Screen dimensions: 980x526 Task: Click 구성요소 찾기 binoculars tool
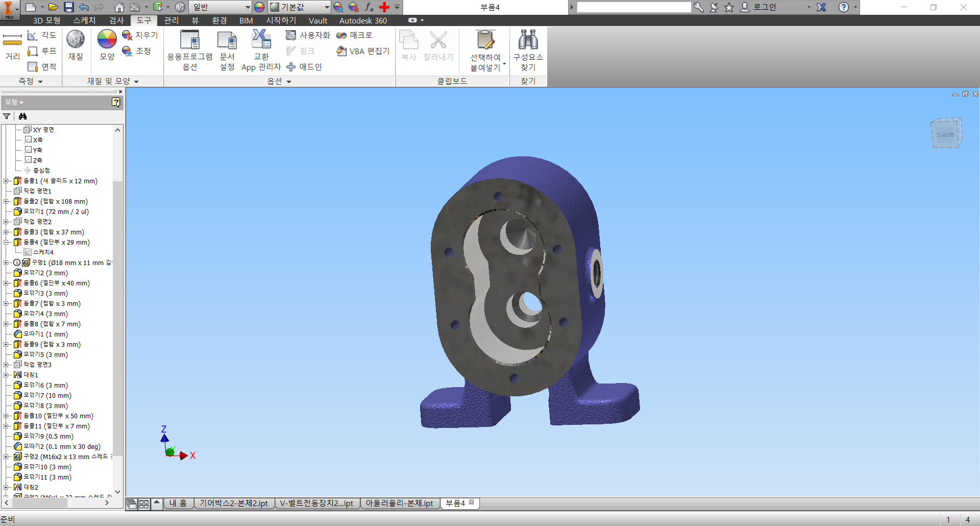point(528,50)
